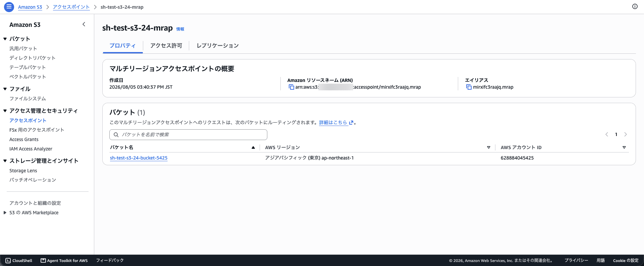Switch to the アクセス許可 tab
This screenshot has width=644, height=266.
pyautogui.click(x=166, y=46)
